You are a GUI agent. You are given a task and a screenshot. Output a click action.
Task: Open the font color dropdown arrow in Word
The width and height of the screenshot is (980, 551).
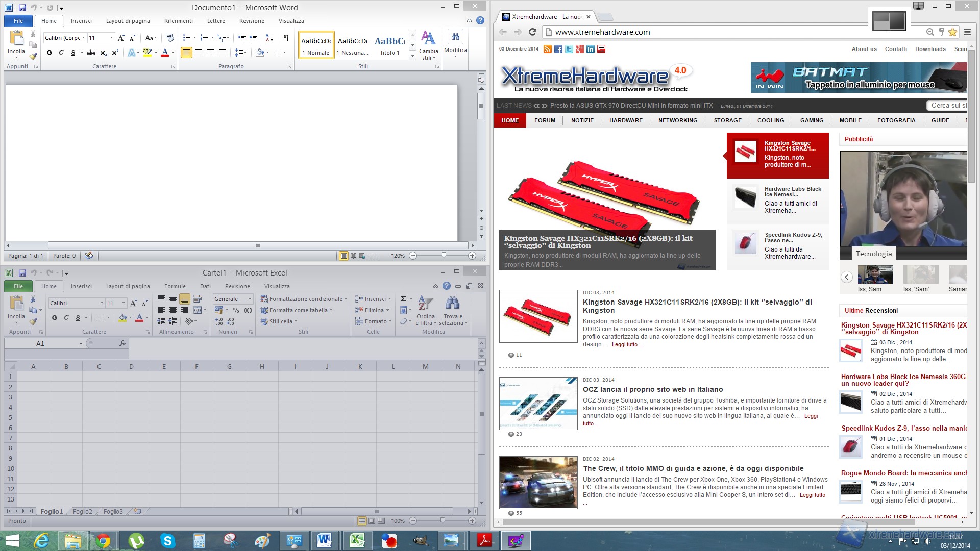(x=173, y=52)
